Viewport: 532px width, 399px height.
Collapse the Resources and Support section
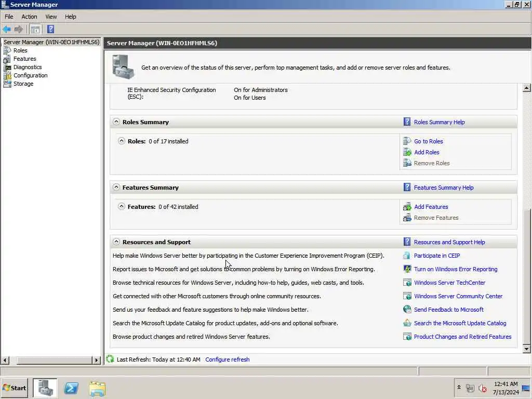116,242
